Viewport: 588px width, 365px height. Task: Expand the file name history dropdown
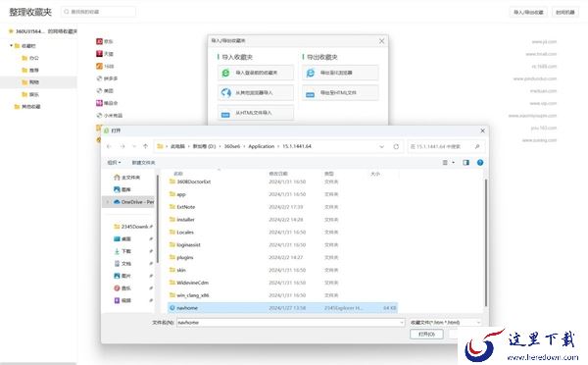[x=401, y=322]
